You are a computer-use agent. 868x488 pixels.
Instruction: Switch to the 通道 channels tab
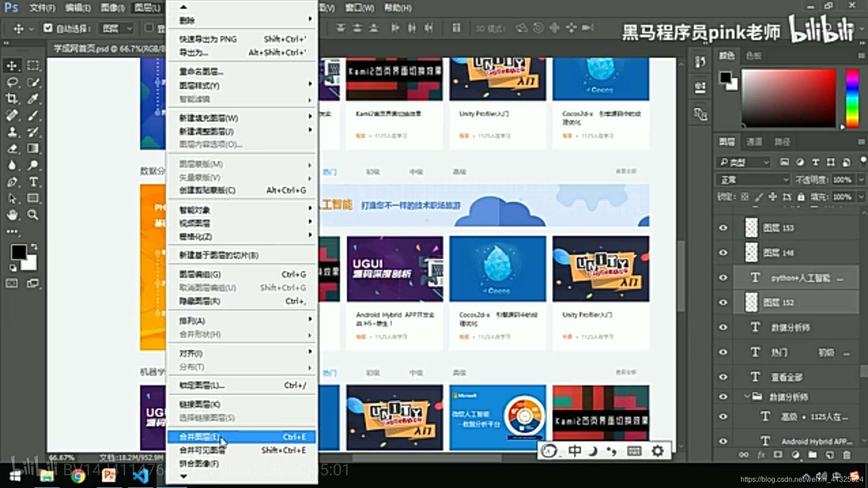point(754,142)
